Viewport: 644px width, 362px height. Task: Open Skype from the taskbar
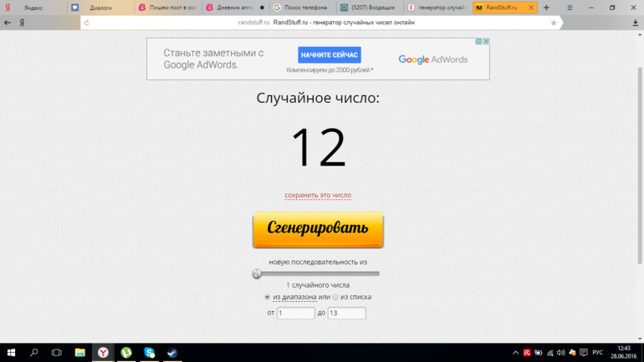click(x=149, y=353)
